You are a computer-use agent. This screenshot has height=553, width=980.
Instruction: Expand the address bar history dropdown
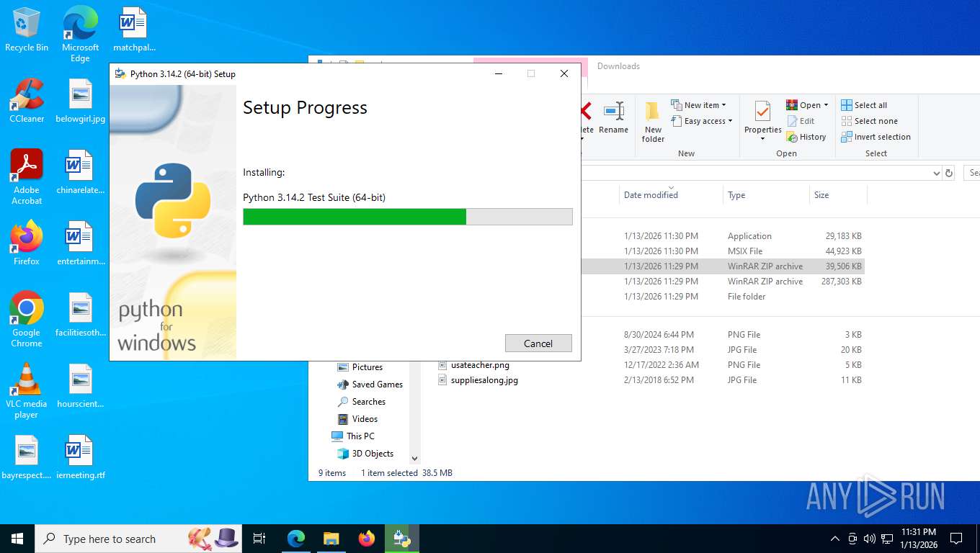[936, 173]
